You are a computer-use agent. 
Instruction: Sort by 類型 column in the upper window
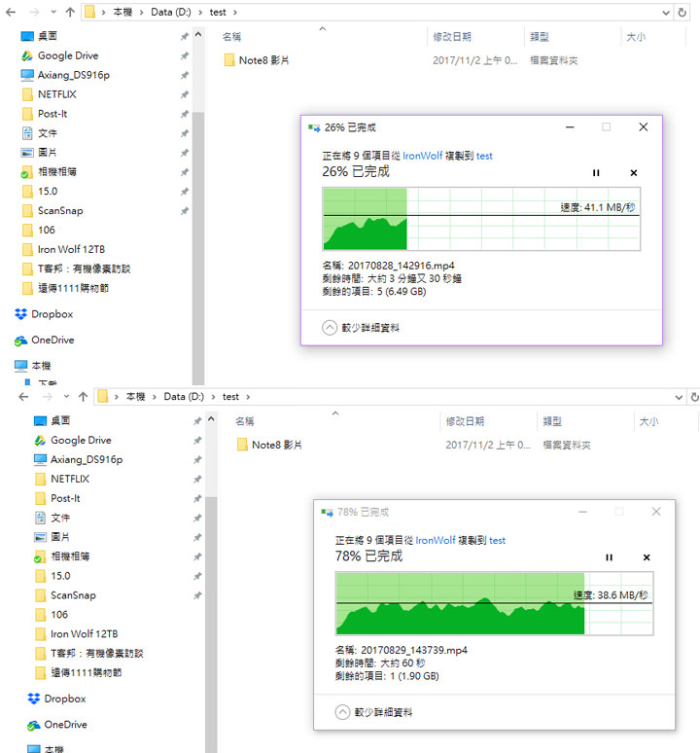click(x=540, y=37)
